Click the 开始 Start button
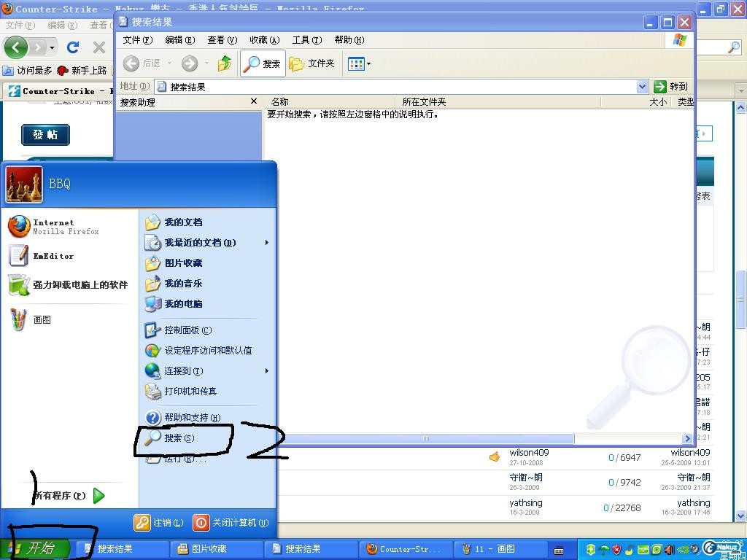The width and height of the screenshot is (747, 560). pyautogui.click(x=36, y=548)
